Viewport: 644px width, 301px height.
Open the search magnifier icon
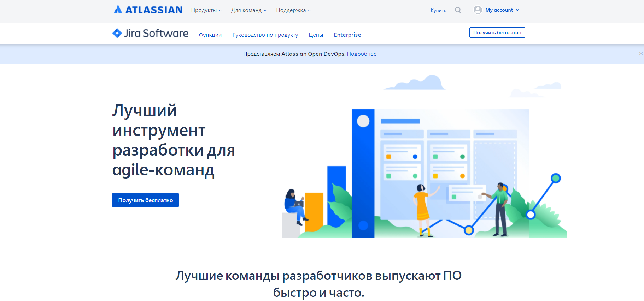[x=458, y=10]
